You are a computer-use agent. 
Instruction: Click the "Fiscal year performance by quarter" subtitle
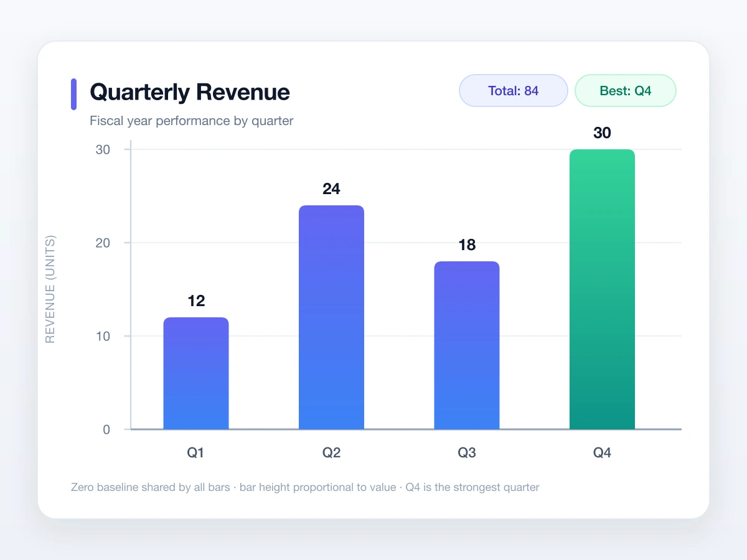192,121
